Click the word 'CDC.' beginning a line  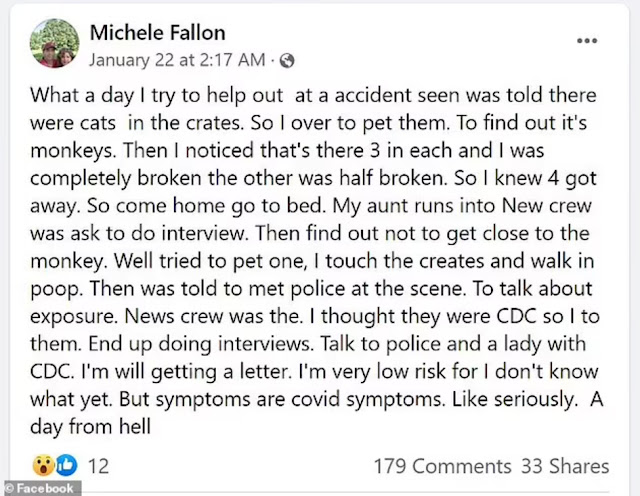[x=52, y=371]
